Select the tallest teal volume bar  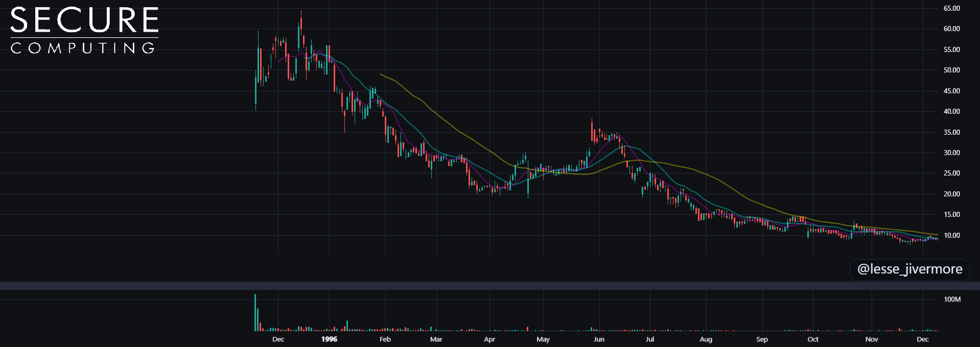255,313
